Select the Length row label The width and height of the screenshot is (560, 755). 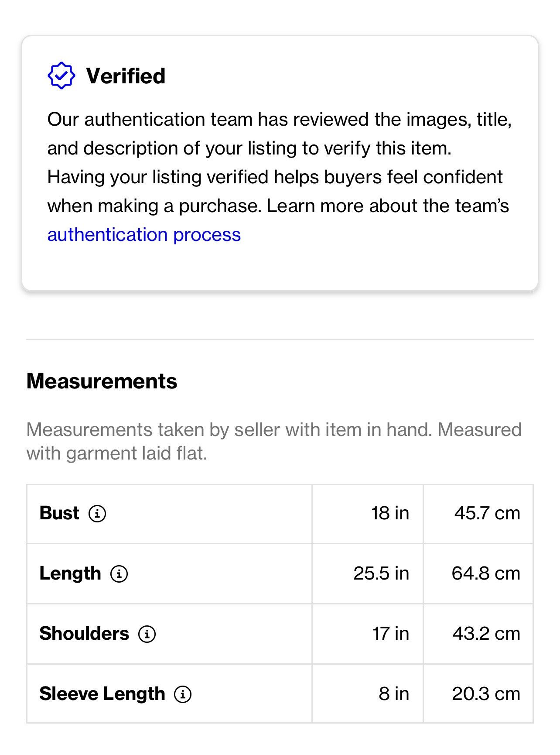pos(70,573)
